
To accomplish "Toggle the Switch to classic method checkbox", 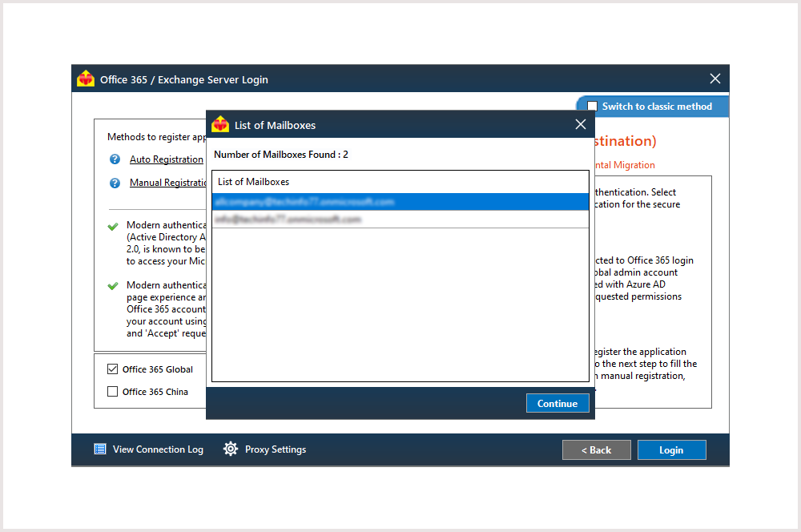I will point(593,107).
